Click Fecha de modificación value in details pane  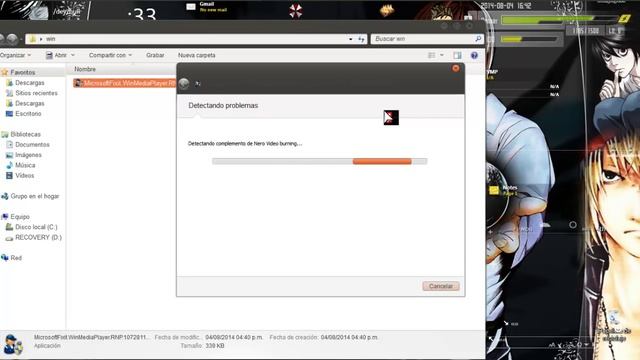pyautogui.click(x=234, y=338)
